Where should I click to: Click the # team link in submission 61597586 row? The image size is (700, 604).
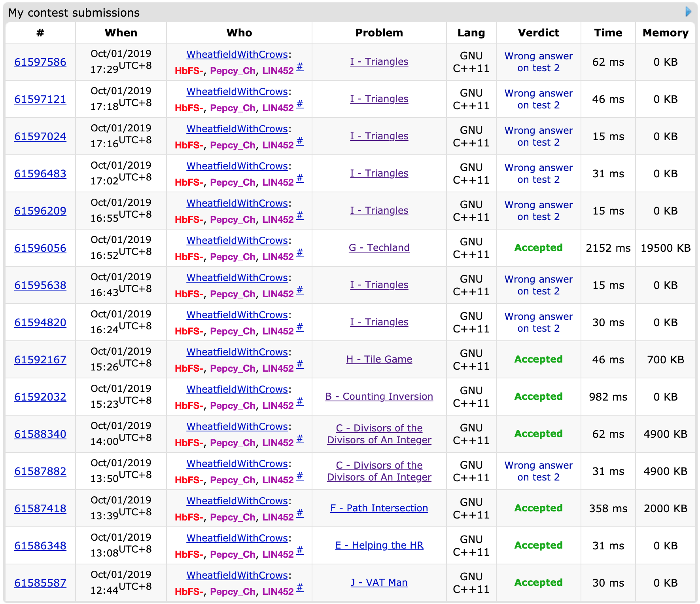[300, 67]
